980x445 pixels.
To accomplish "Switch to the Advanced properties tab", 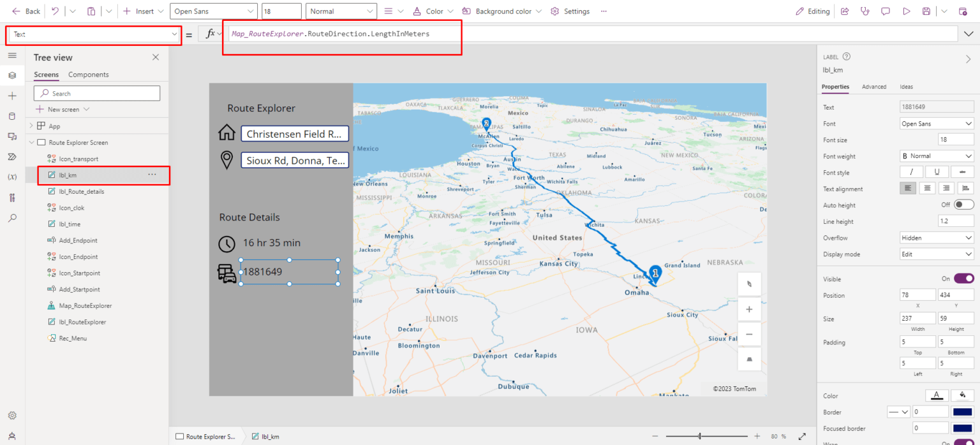I will [x=874, y=87].
